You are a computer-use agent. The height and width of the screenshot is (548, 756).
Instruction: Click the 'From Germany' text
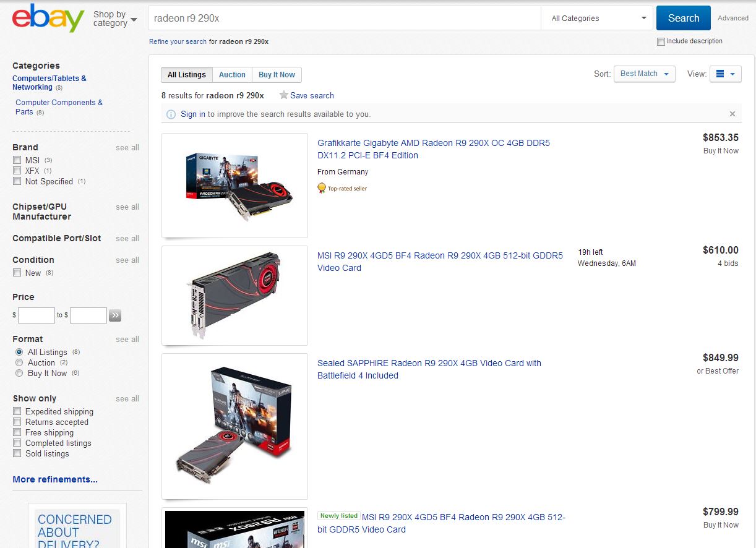coord(343,172)
